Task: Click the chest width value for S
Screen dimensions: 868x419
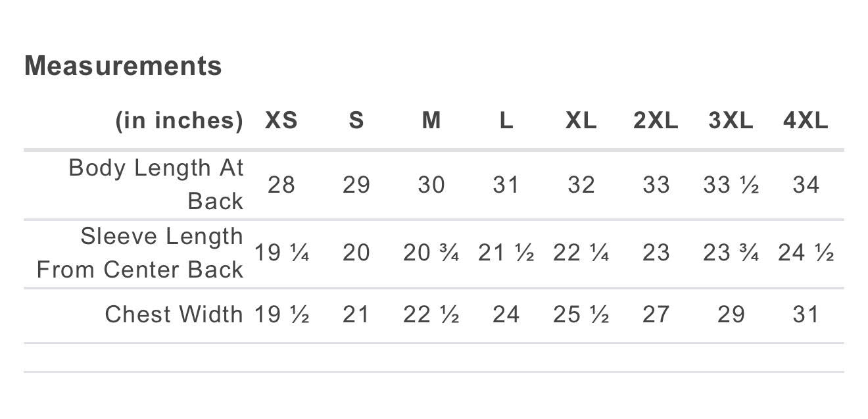Action: point(356,314)
